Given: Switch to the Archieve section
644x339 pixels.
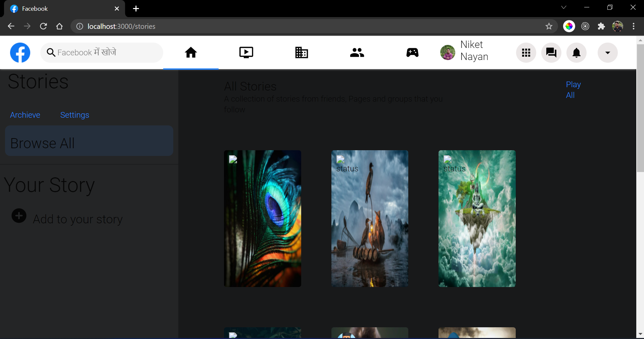Looking at the screenshot, I should point(25,115).
